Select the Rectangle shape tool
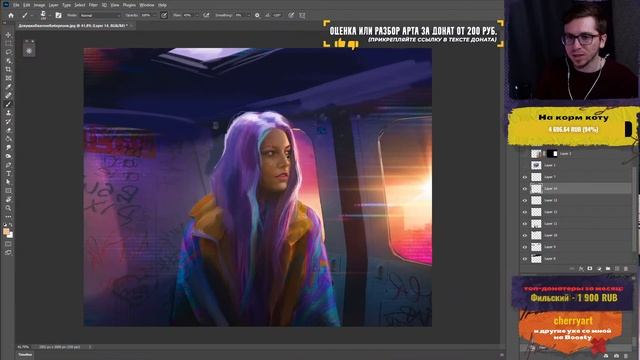This screenshot has width=640, height=360. pos(8,191)
